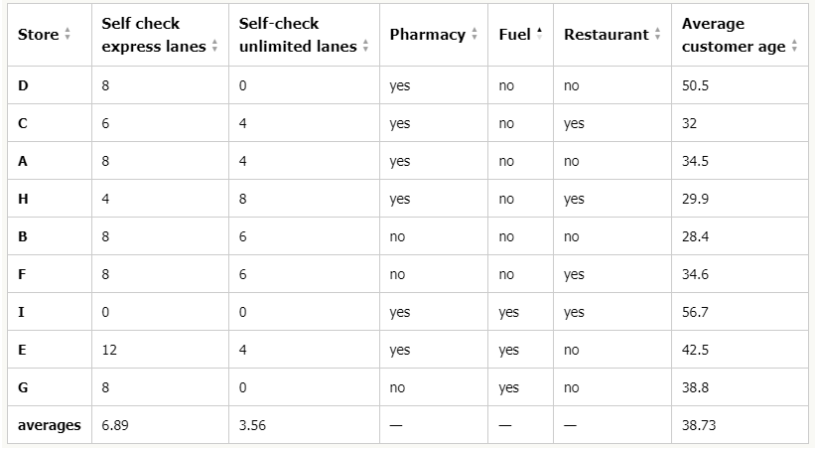Viewport: 818px width, 449px height.
Task: Click the averages row label
Action: coord(50,425)
